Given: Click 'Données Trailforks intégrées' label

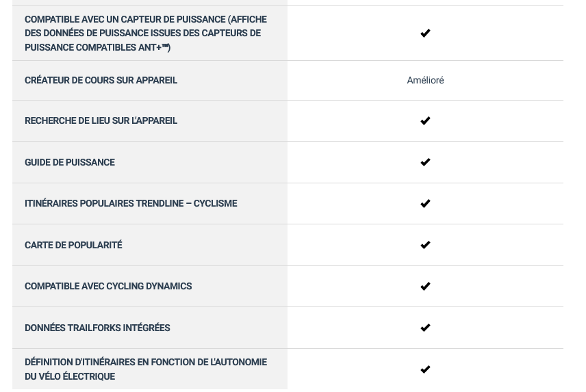Looking at the screenshot, I should pyautogui.click(x=97, y=328).
